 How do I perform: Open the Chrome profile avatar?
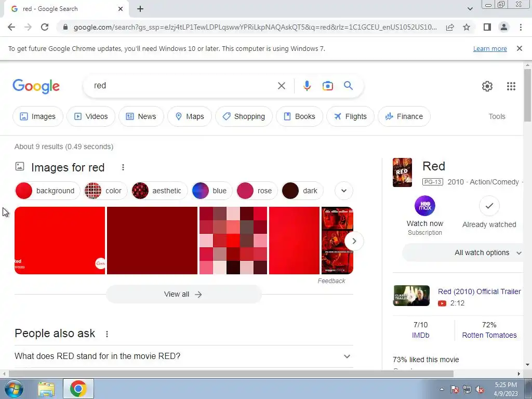tap(504, 27)
